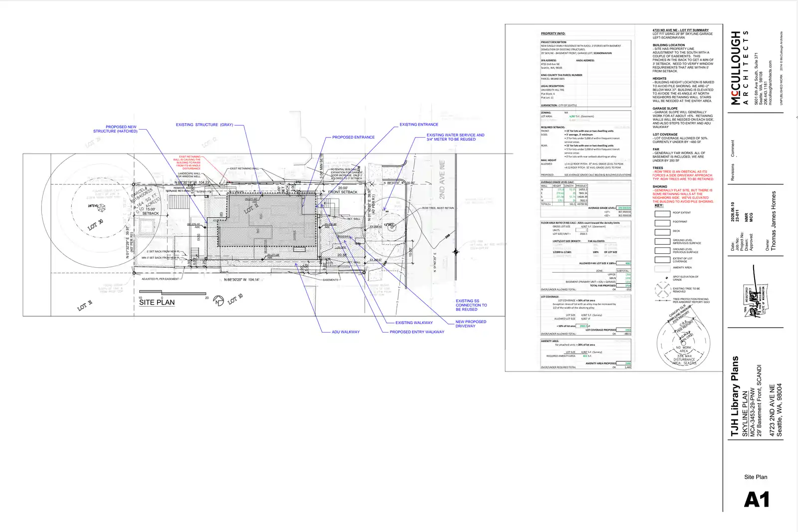The image size is (798, 532).
Task: Click the 'ROW TREE, MUST RETAIN' note
Action: (438, 208)
